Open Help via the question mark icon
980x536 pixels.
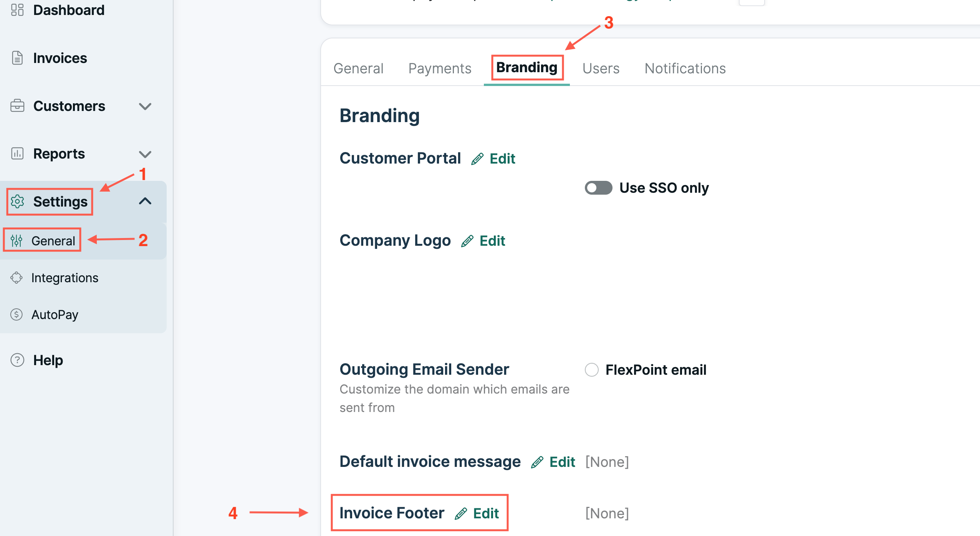click(17, 360)
